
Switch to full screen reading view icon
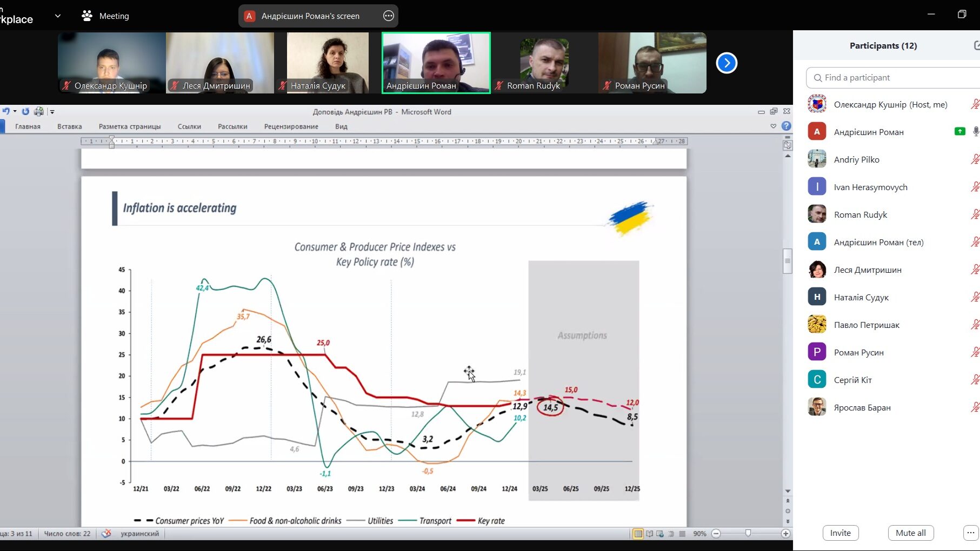649,534
